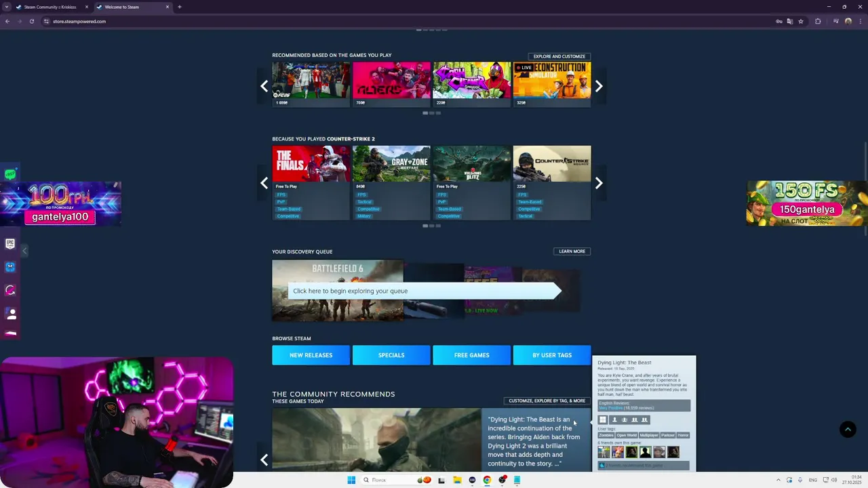The image size is (868, 488).
Task: Open Specials browse button
Action: (x=391, y=355)
